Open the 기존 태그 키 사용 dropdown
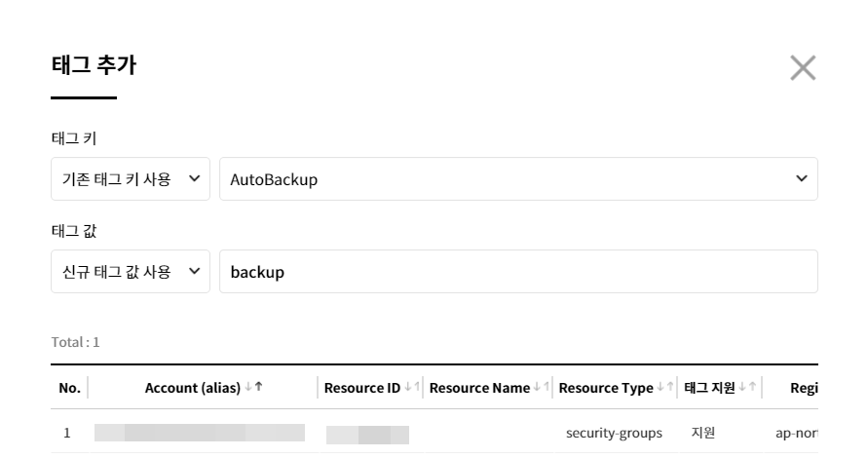The image size is (868, 458). tap(130, 179)
